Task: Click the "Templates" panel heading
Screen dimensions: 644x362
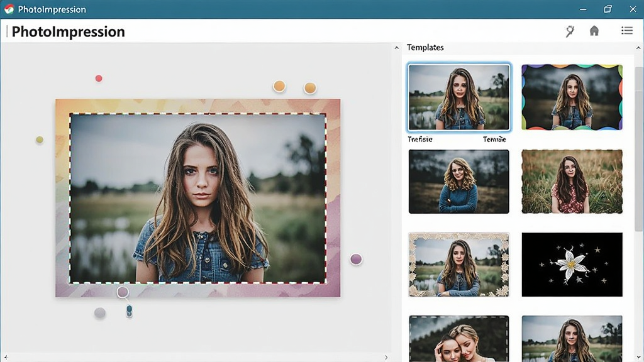Action: pyautogui.click(x=425, y=48)
